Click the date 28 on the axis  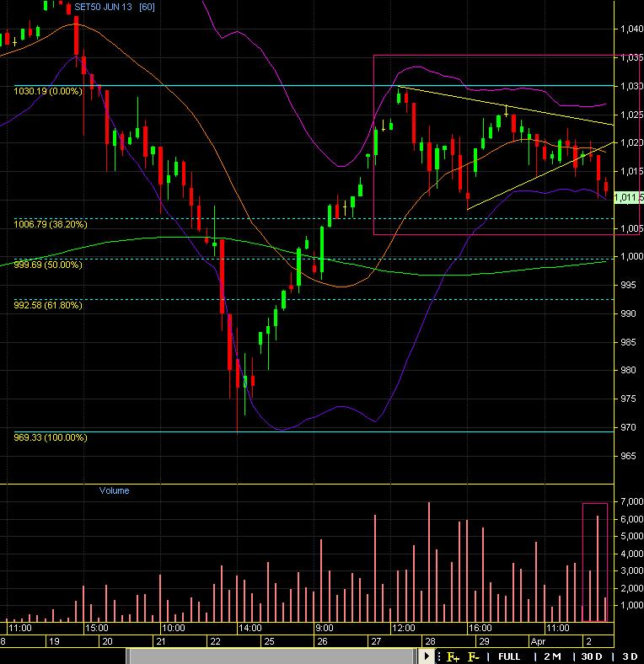pos(430,641)
